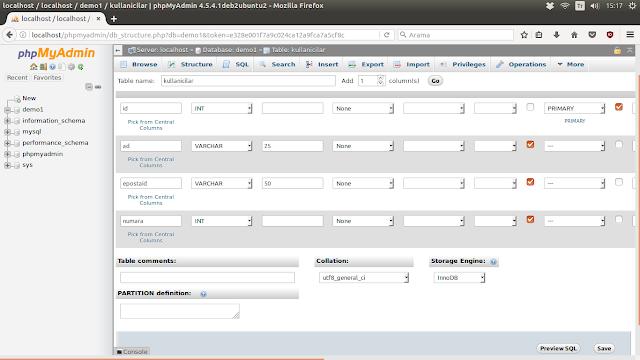Click the phpMyAdmin home icon
Screen dimensions: 640x360
33,67
